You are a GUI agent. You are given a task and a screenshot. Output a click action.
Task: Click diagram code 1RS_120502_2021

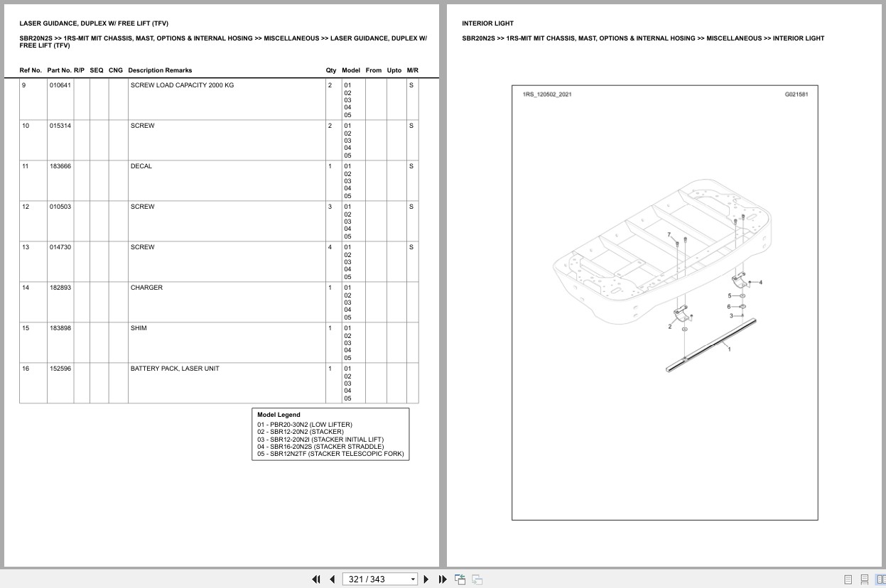coord(547,94)
